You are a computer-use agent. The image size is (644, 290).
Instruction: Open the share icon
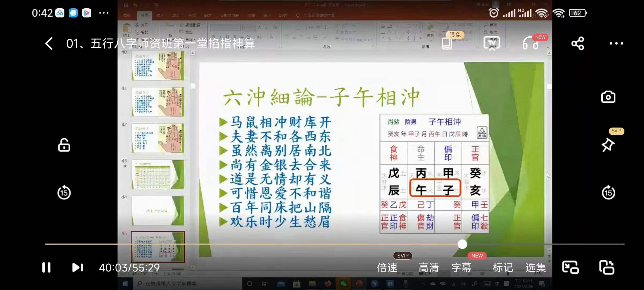(577, 44)
